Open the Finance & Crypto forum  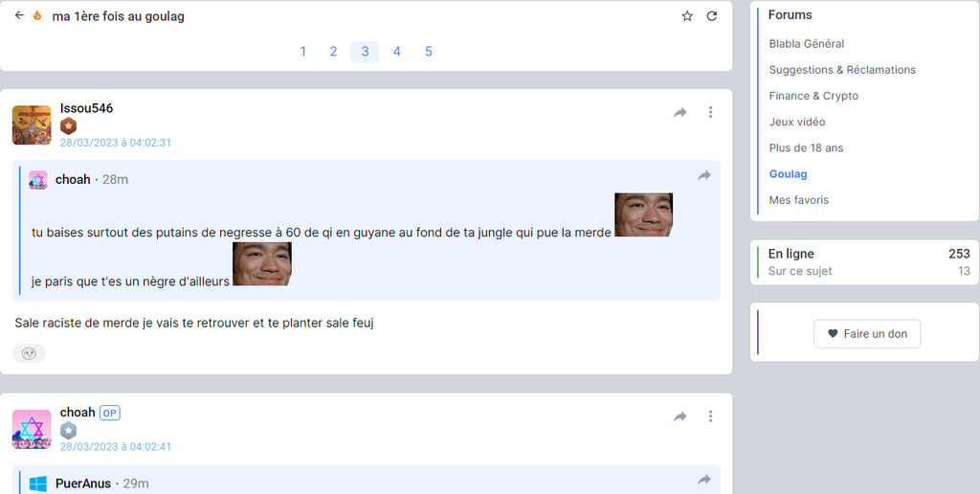[813, 96]
